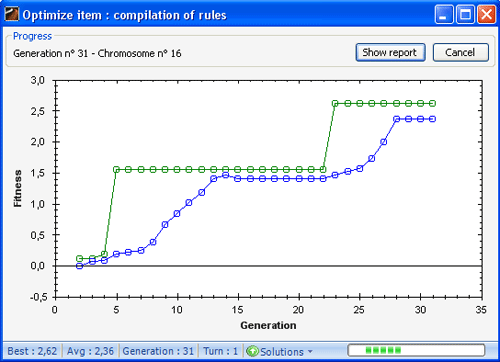The width and height of the screenshot is (500, 362).
Task: Click the green Solutions icon in status bar
Action: 252,351
